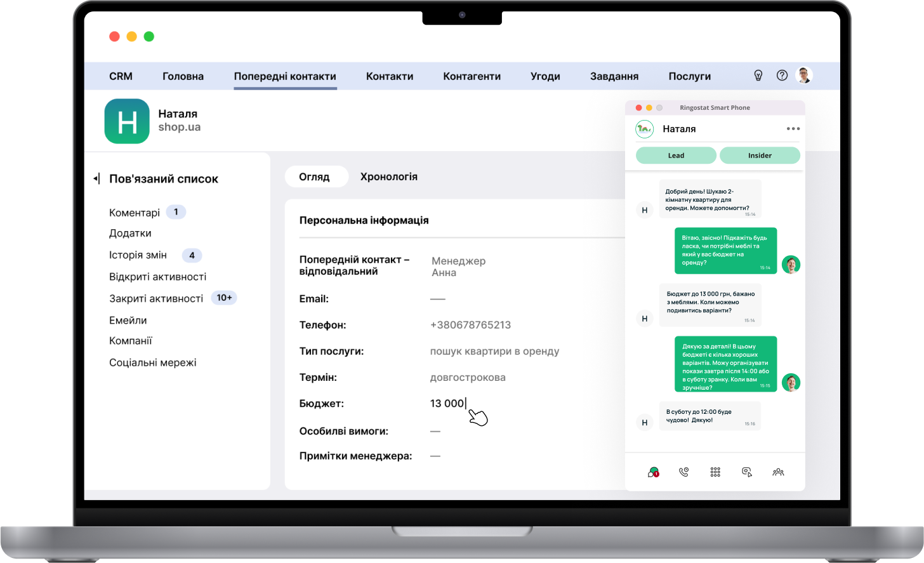
Task: Switch to the Хронологія tab
Action: pos(388,176)
